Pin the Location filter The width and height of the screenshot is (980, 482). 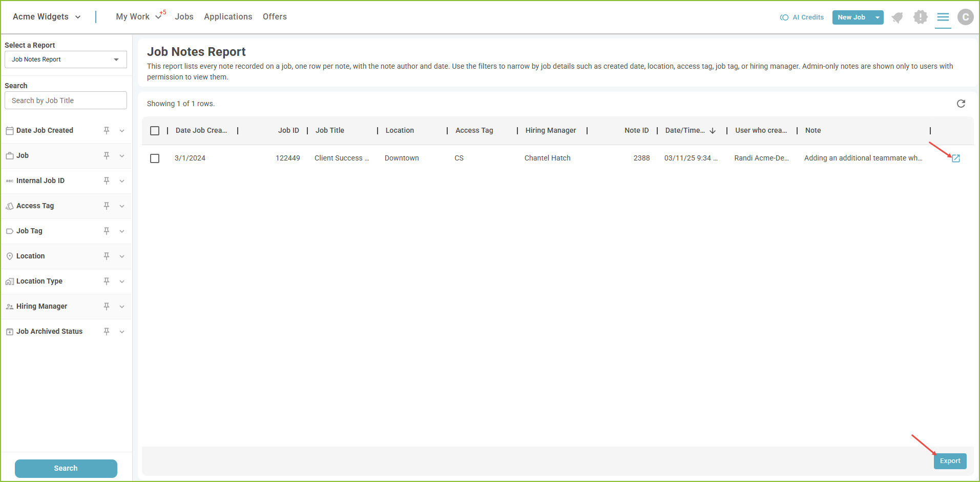pyautogui.click(x=107, y=256)
